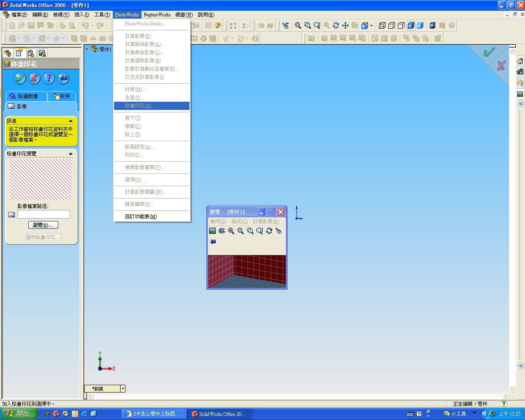Expand the task pane with the double chevron
Screen dimensions: 525x420
[521, 104]
